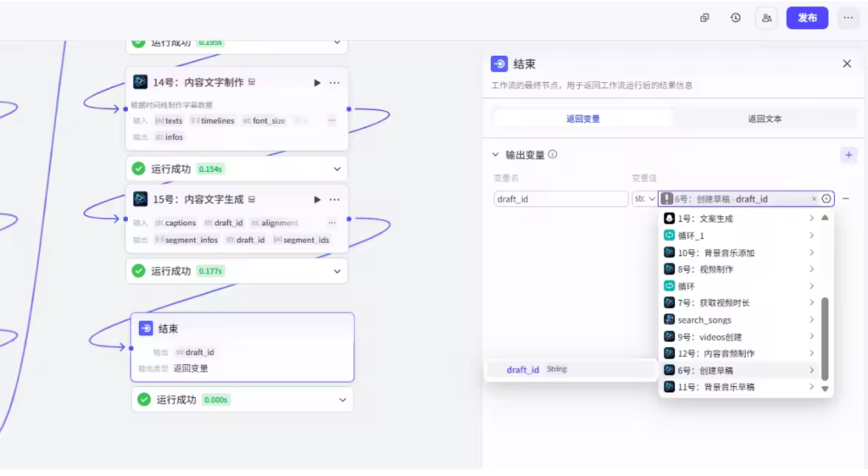This screenshot has height=476, width=868.
Task: Click the duplicate workflow icon in top bar
Action: (x=704, y=18)
